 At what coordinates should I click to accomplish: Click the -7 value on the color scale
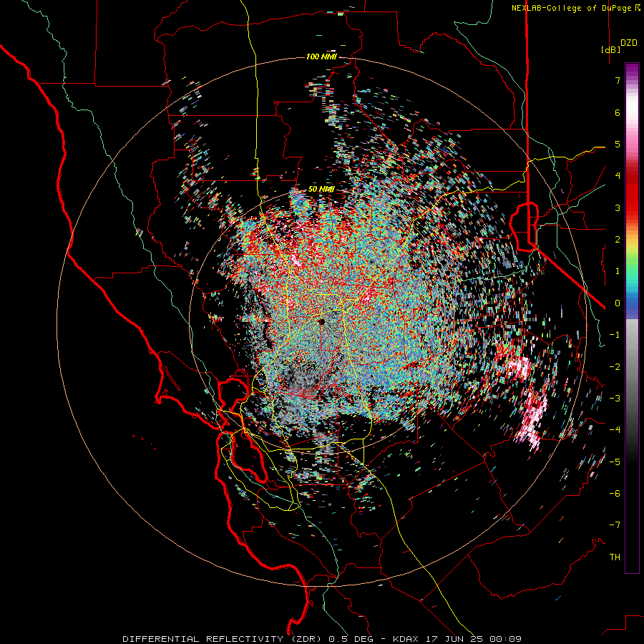pyautogui.click(x=615, y=525)
